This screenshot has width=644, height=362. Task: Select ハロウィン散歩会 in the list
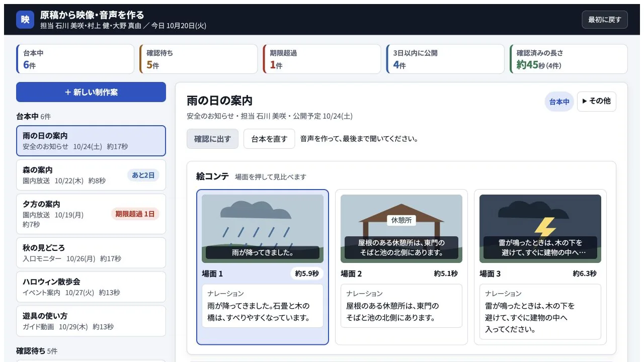[91, 287]
